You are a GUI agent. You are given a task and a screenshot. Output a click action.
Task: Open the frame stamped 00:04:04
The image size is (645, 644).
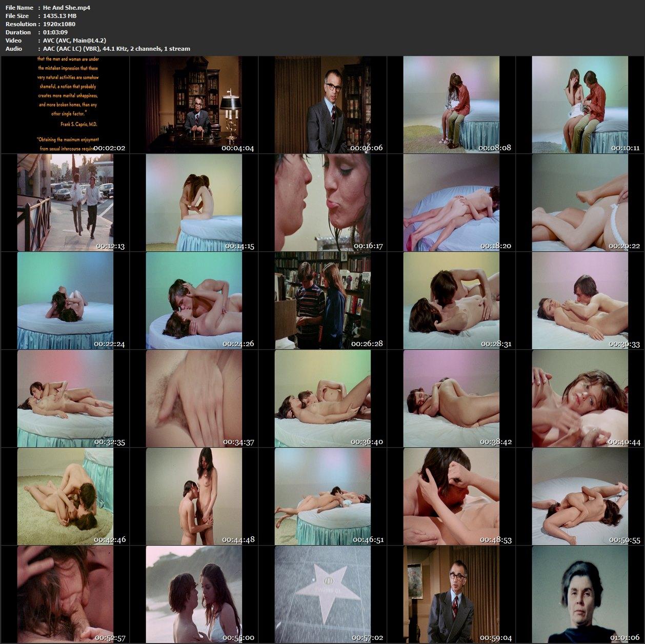194,105
